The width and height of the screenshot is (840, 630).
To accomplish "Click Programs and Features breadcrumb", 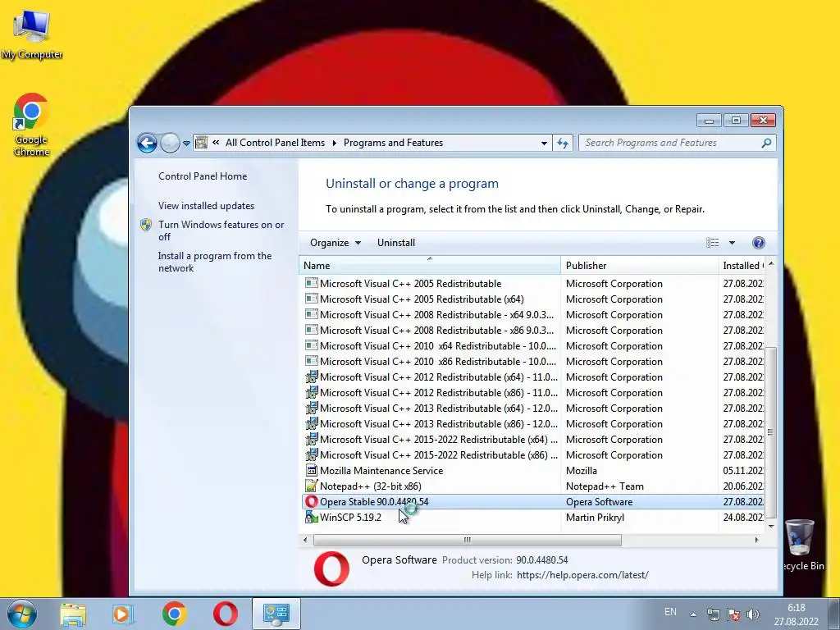I will pos(393,143).
